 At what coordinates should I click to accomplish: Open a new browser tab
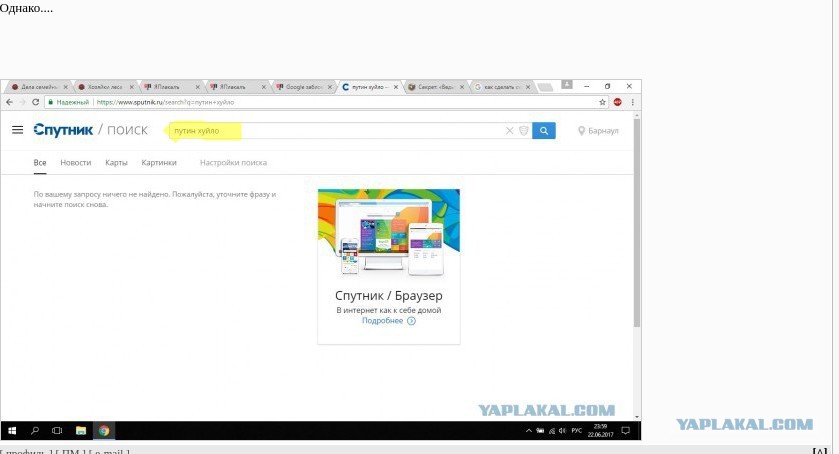[x=545, y=87]
